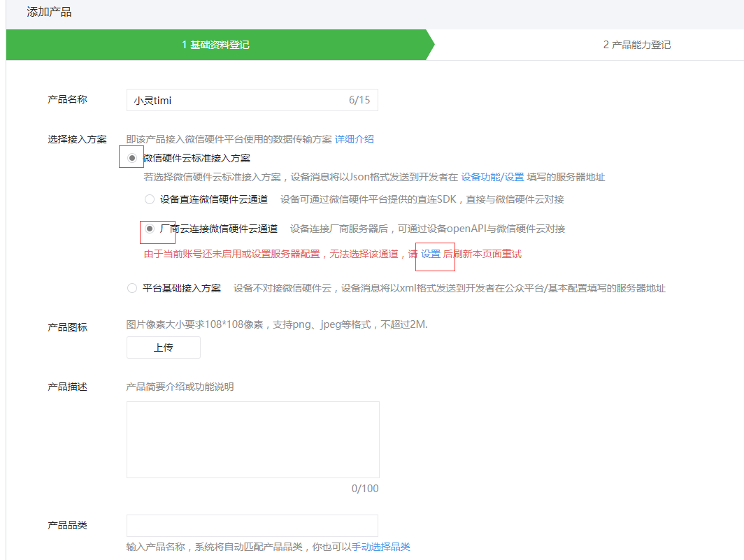Enable the 平台基础接入方案 access plan
Image resolution: width=744 pixels, height=560 pixels.
[x=131, y=287]
